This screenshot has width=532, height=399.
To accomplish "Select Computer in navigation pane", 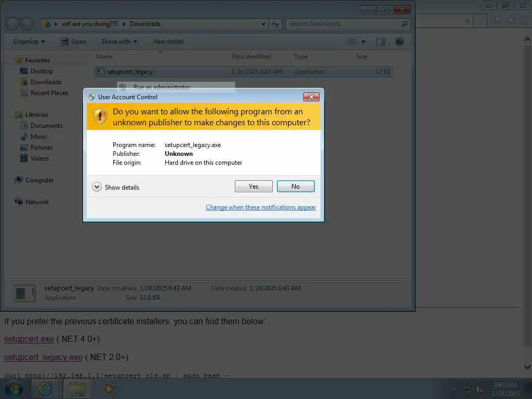I will click(x=39, y=180).
